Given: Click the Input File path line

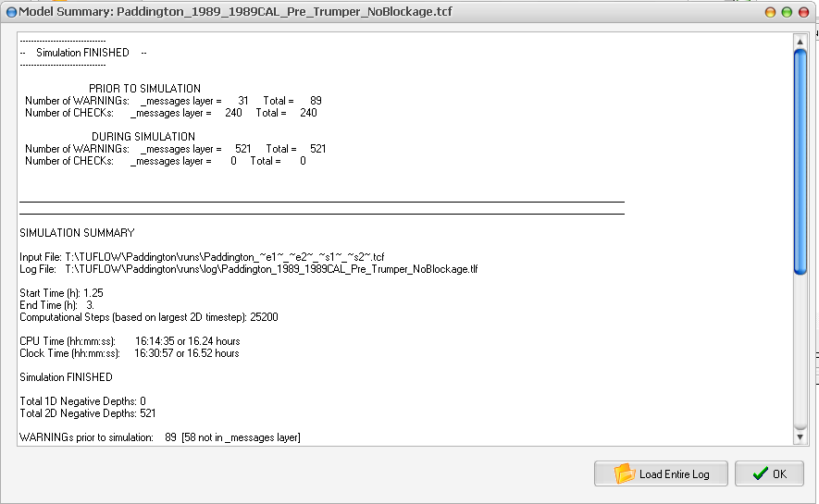Looking at the screenshot, I should coord(201,257).
